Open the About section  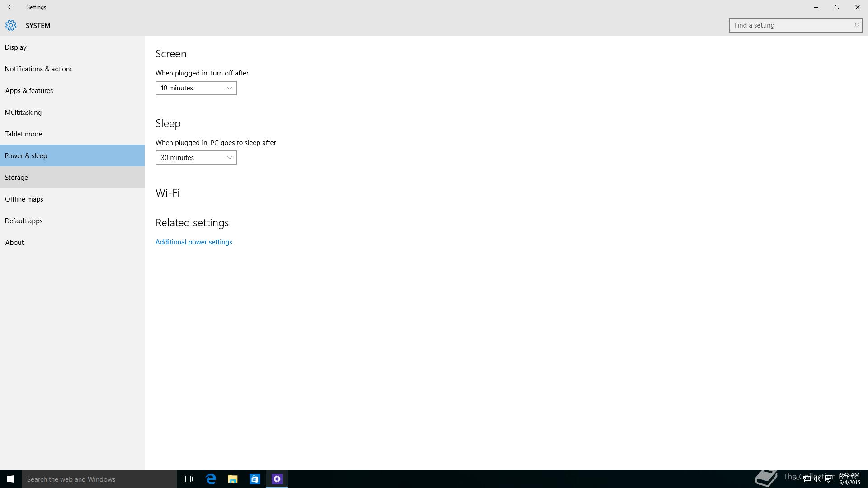[14, 243]
